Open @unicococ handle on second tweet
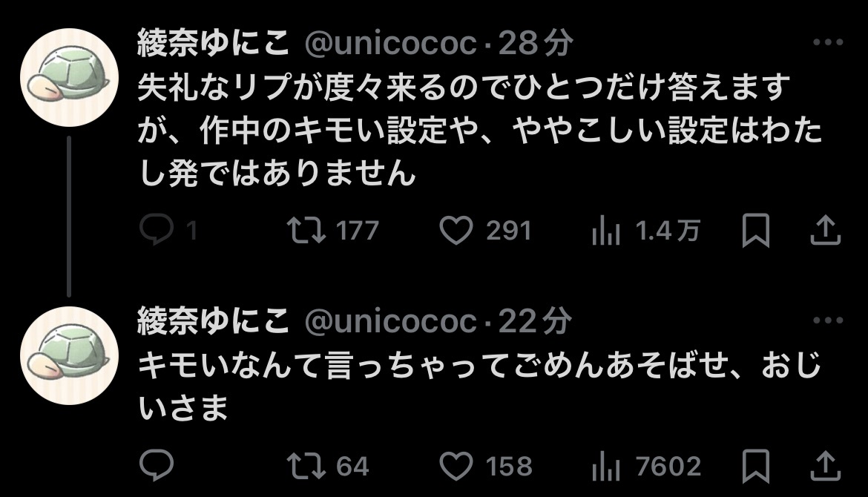The width and height of the screenshot is (868, 497). (391, 321)
